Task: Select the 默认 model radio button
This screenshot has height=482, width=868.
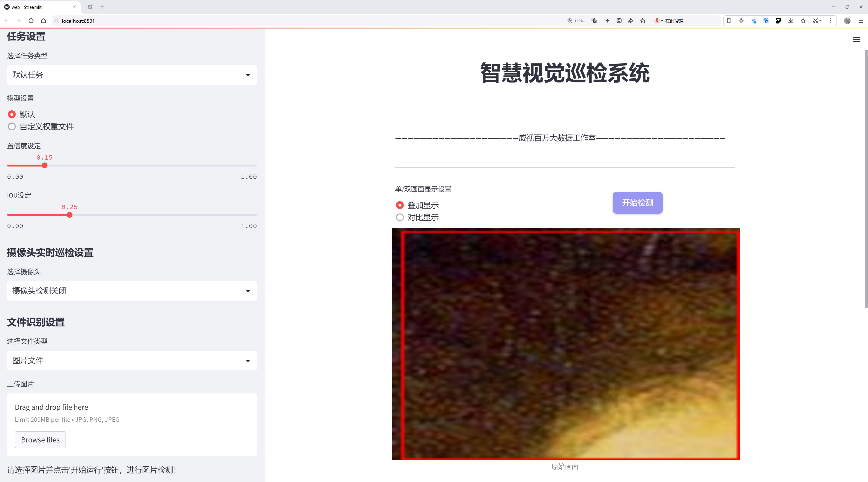Action: click(x=12, y=114)
